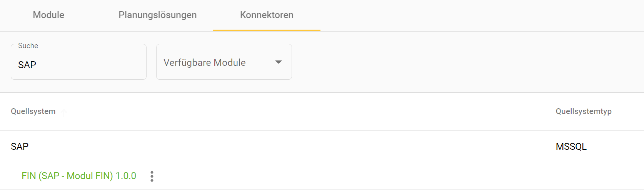Open the FIN (SAP - Modul FIN) connector
Viewport: 644px width, 191px height.
click(68, 176)
